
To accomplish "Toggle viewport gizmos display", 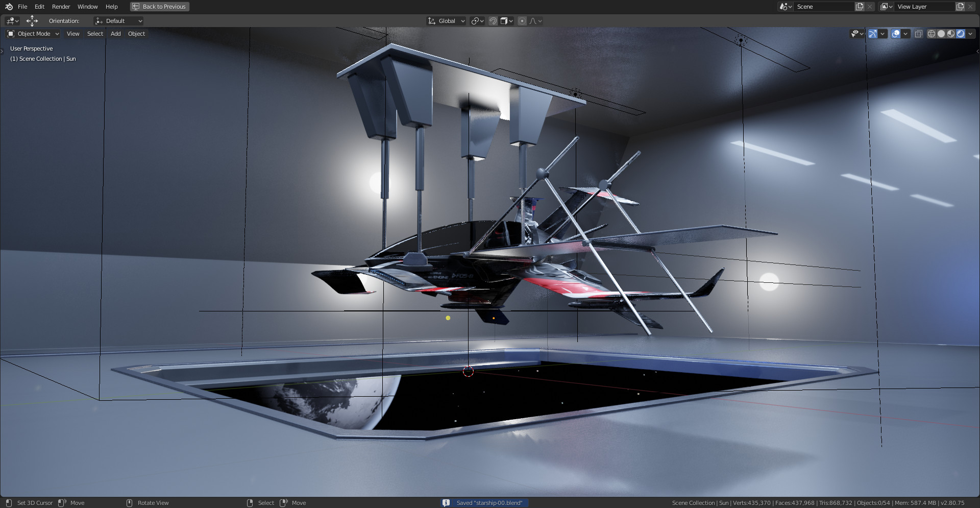I will [873, 34].
